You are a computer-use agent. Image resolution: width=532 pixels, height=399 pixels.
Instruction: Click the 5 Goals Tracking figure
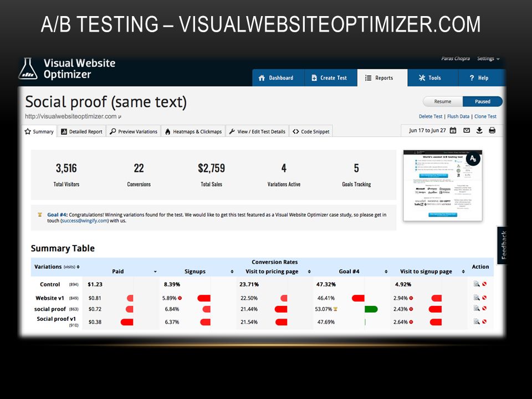tap(356, 168)
